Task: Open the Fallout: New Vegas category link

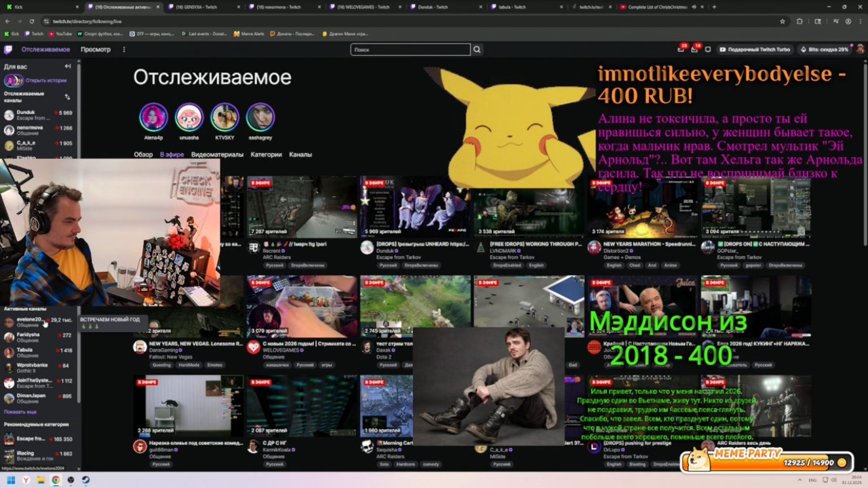Action: coord(170,357)
